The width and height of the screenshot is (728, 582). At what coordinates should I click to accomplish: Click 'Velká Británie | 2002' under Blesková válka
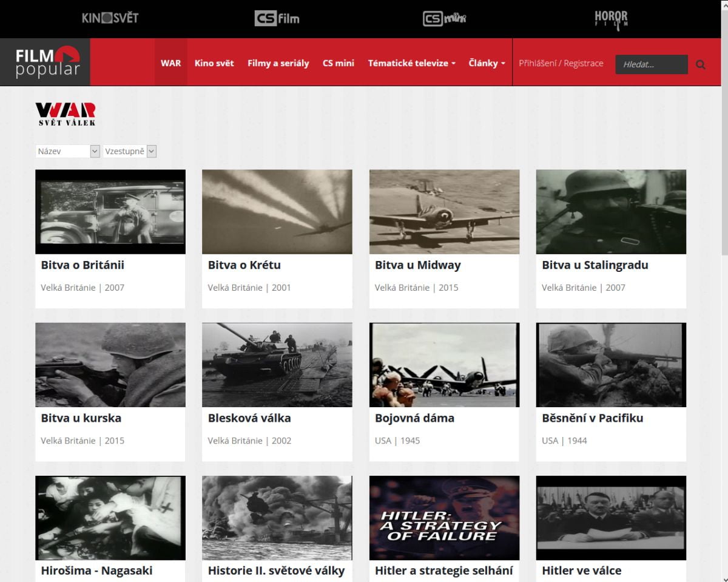tap(249, 441)
